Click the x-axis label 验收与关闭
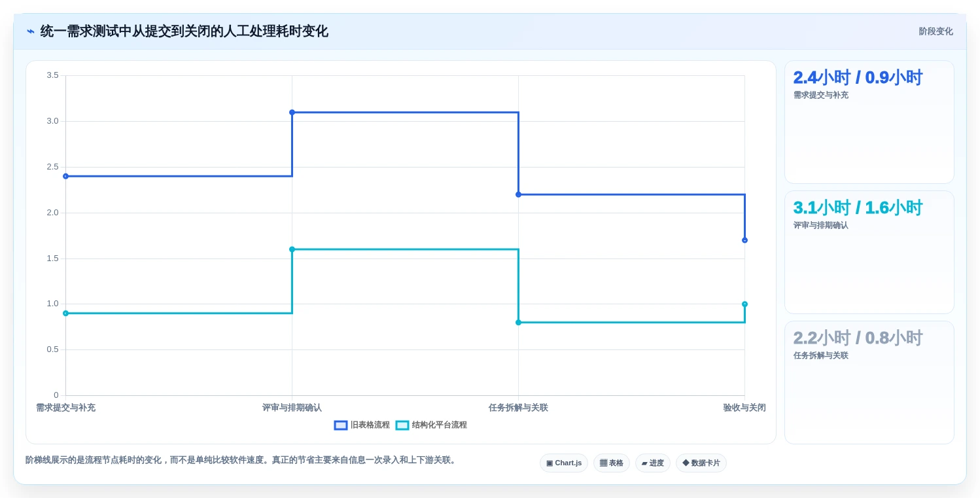Screen dimensions: 980x498 [744, 408]
